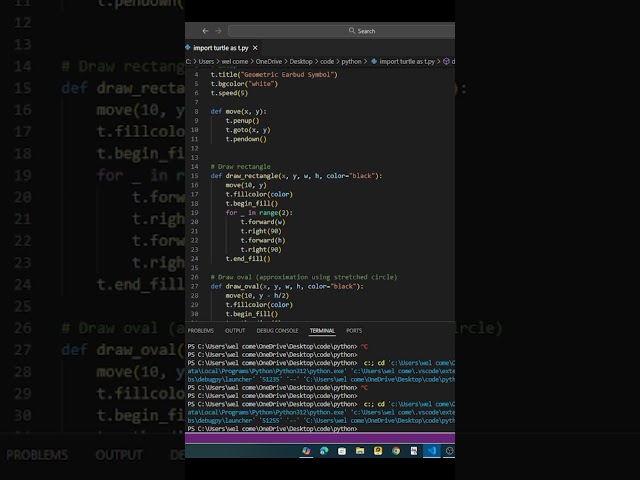Expand the python folder breadcrumb
The height and width of the screenshot is (480, 640).
point(351,61)
